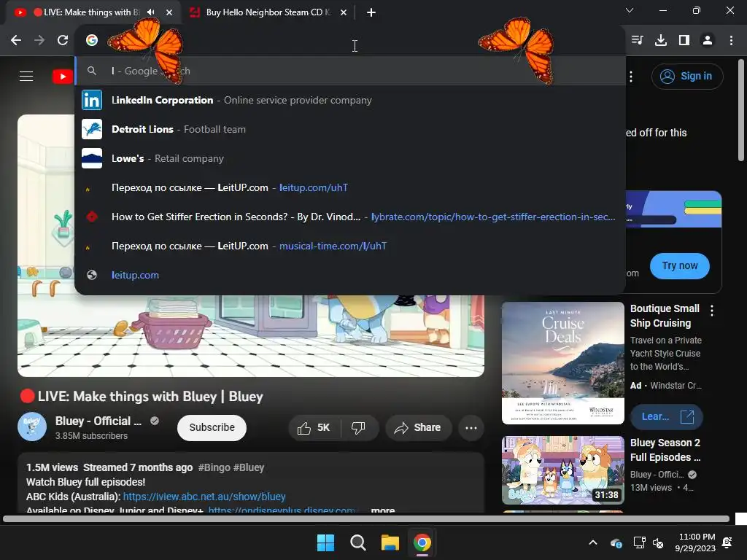
Task: Toggle the browser side panel icon
Action: click(684, 41)
